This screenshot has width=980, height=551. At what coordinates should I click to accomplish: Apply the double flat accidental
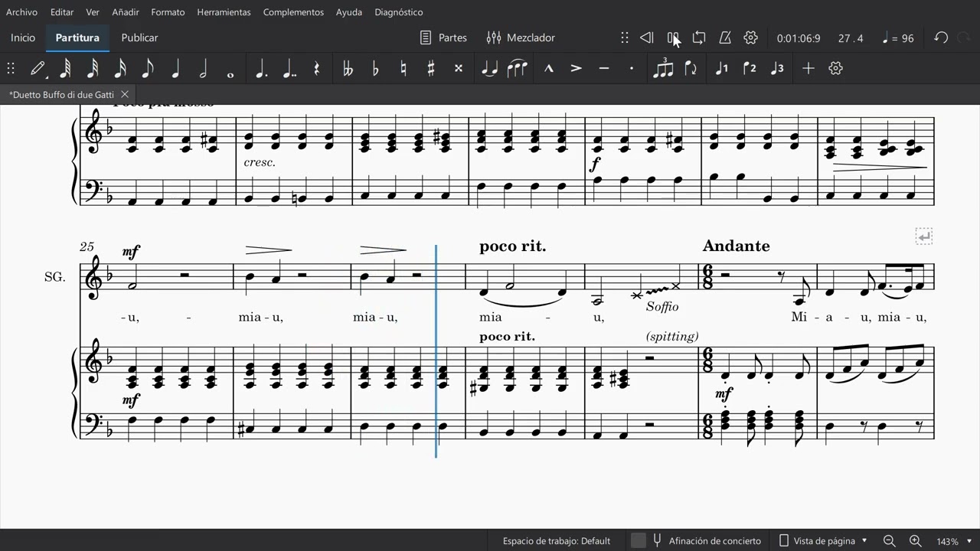click(348, 68)
